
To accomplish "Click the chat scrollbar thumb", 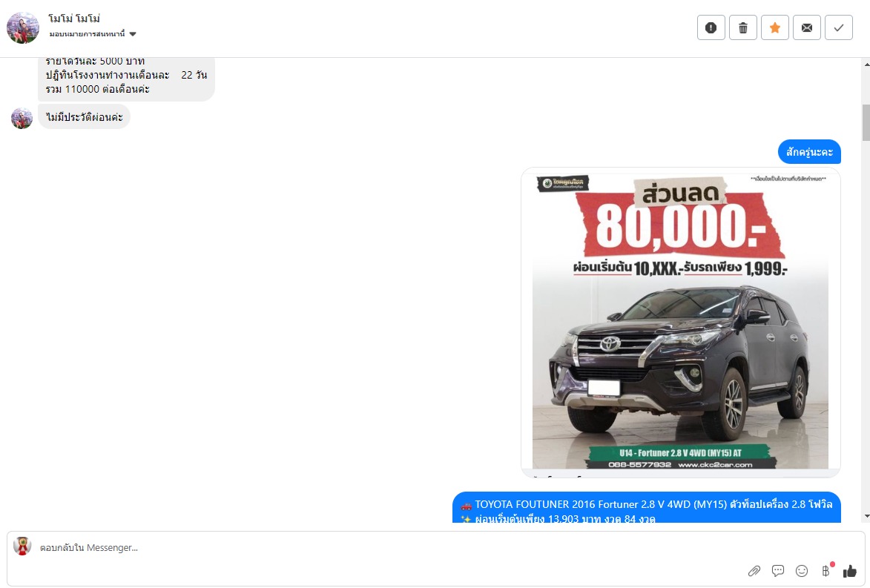I will (x=866, y=122).
